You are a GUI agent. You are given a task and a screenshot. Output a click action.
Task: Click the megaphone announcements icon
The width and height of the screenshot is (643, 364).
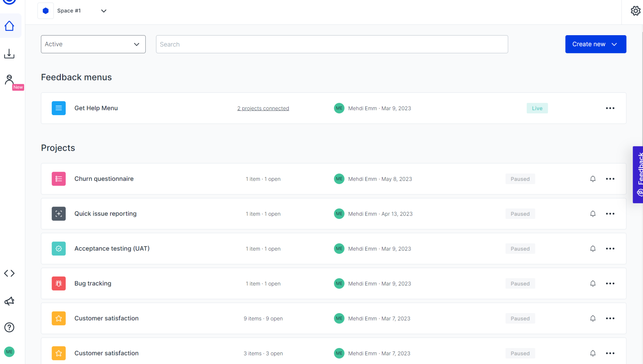pos(9,301)
